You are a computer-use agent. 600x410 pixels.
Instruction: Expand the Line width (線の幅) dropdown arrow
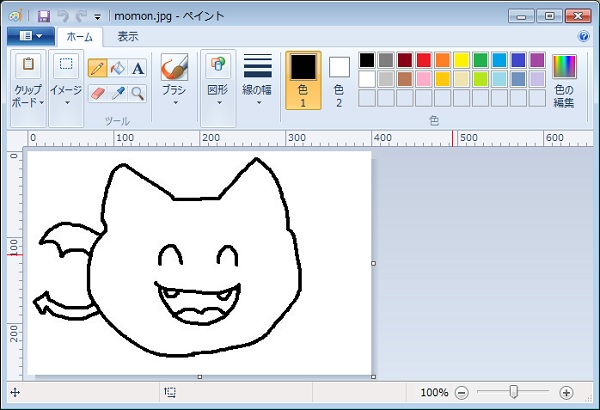coord(259,103)
